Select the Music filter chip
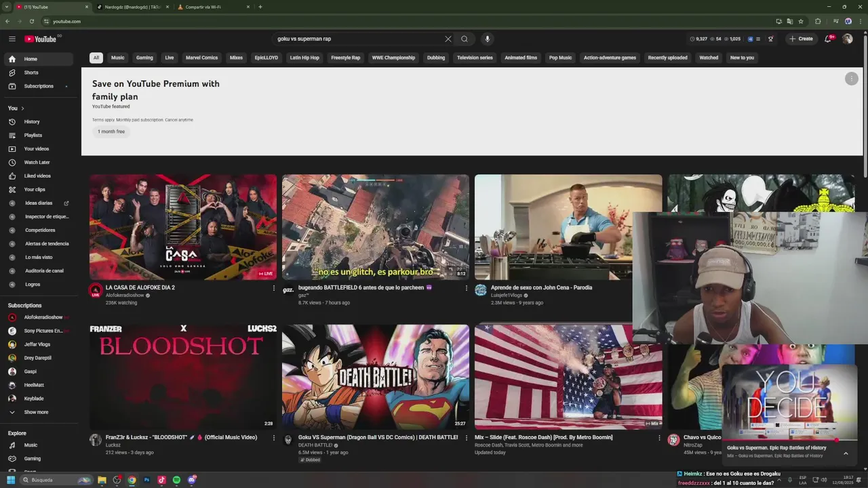Image resolution: width=868 pixels, height=488 pixels. point(118,58)
